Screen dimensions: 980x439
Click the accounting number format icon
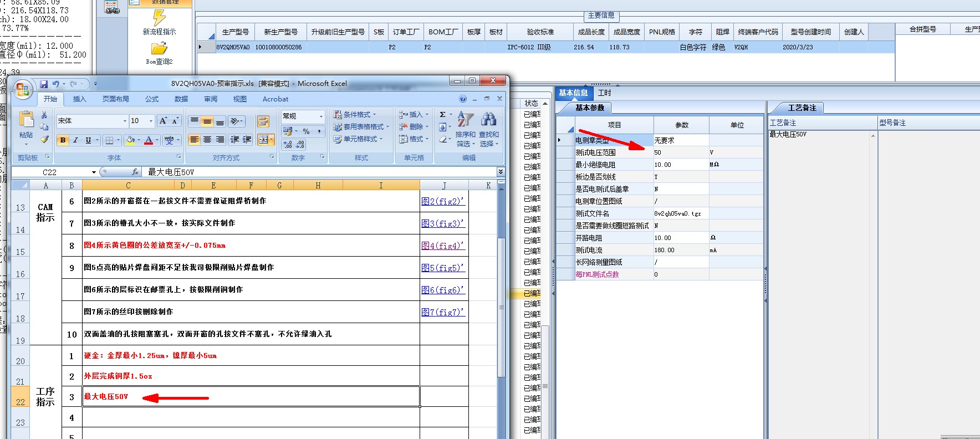click(x=288, y=131)
